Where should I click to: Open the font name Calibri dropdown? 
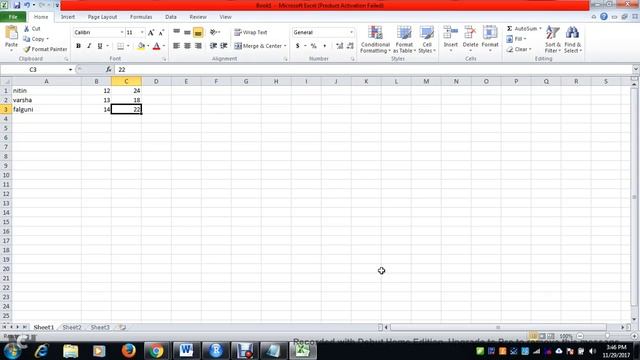click(x=122, y=32)
